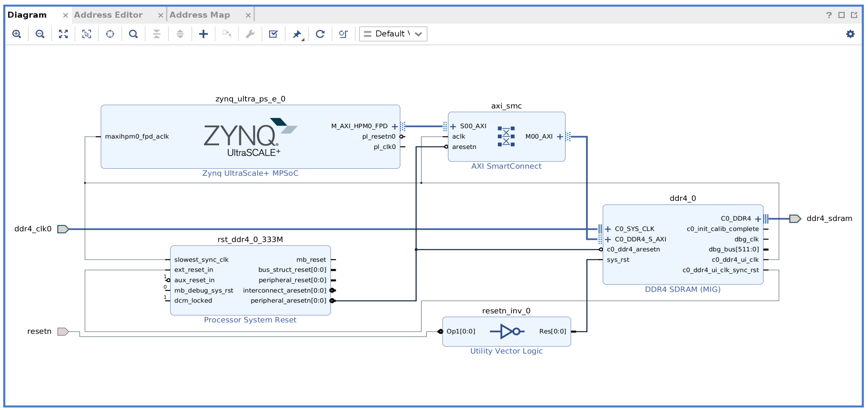This screenshot has height=410, width=868.
Task: Click the Validate Design checkmark icon
Action: pos(273,34)
